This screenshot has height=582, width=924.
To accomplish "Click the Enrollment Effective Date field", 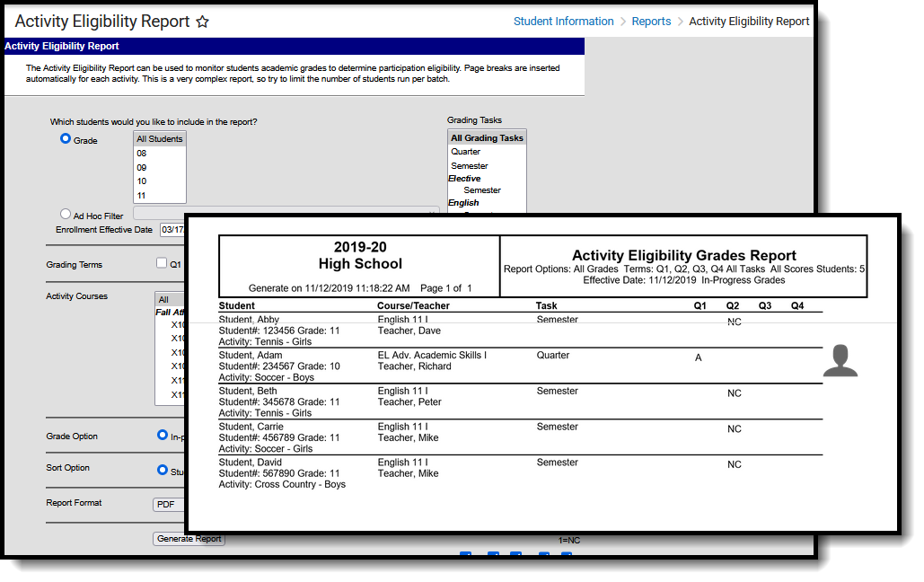I will click(x=172, y=230).
